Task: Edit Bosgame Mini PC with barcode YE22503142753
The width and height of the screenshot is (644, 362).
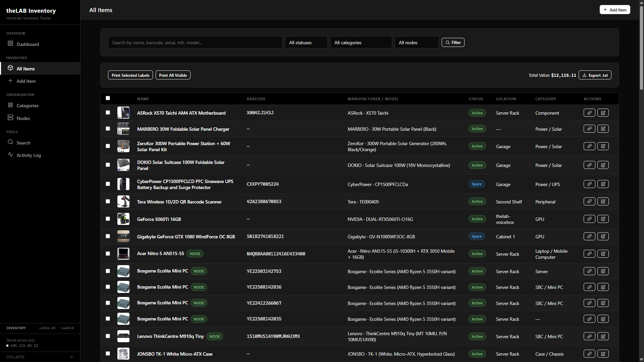Action: [x=603, y=271]
